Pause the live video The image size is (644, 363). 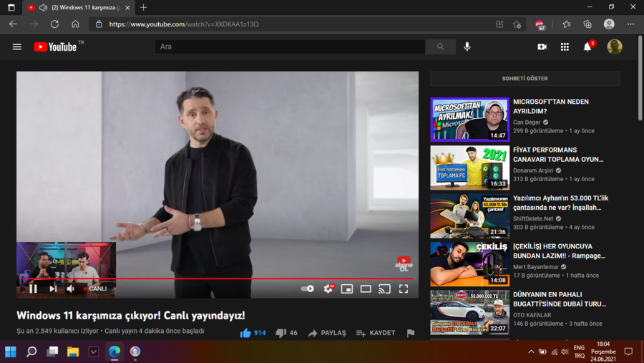[x=33, y=289]
